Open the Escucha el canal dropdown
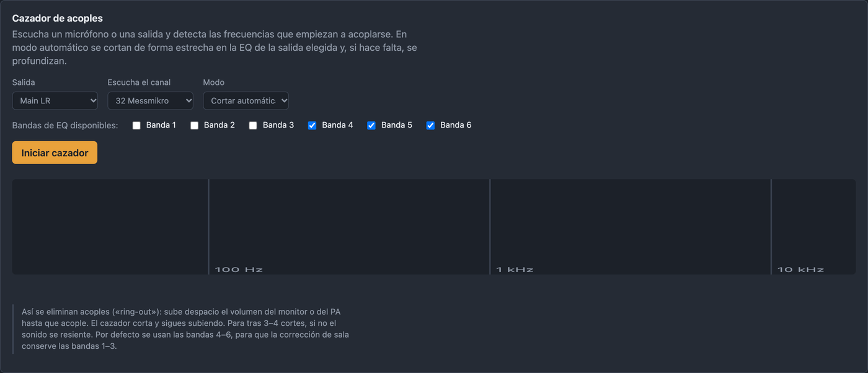Viewport: 868px width, 373px height. [151, 100]
